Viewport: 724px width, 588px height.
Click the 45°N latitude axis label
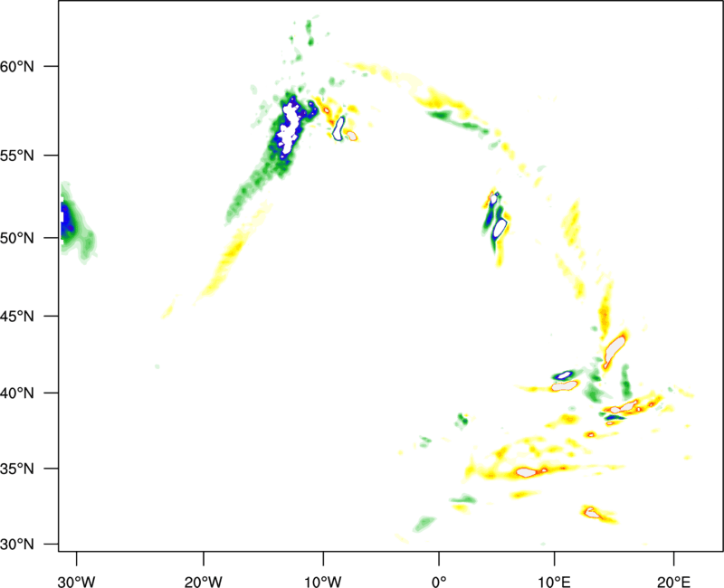pyautogui.click(x=17, y=317)
